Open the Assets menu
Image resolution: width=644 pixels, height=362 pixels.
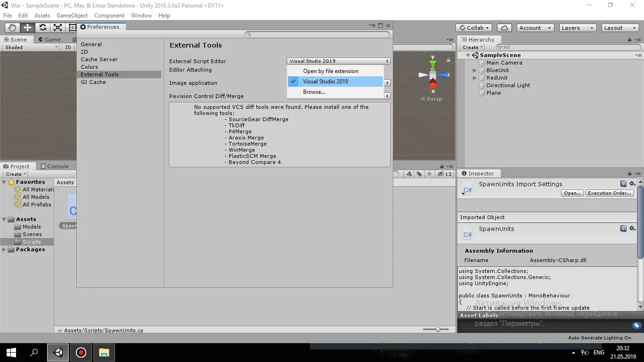point(42,16)
